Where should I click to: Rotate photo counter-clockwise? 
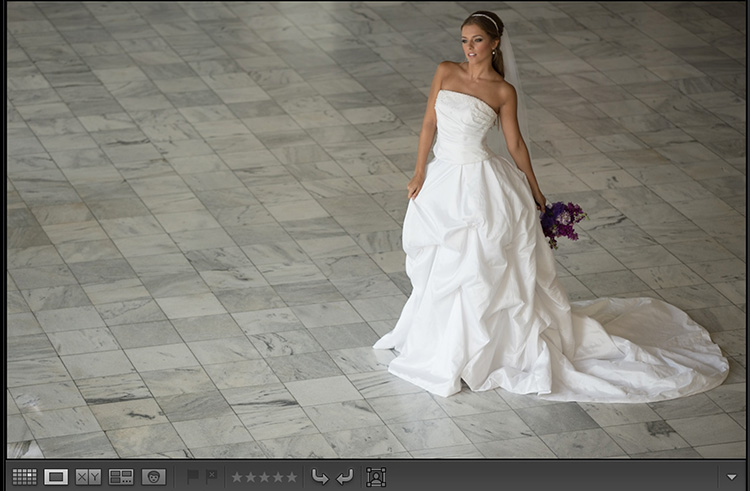click(x=320, y=477)
